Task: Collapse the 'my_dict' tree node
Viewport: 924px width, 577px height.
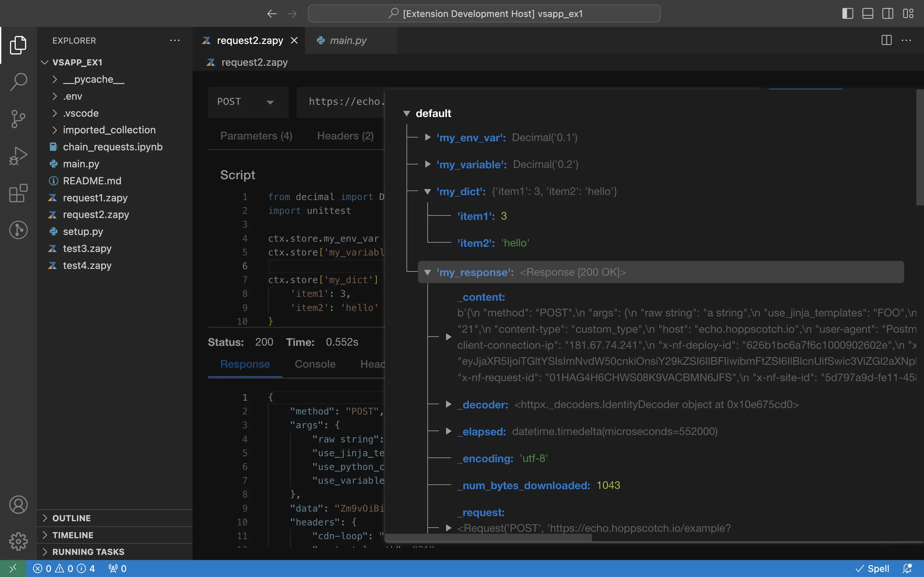Action: pos(428,192)
